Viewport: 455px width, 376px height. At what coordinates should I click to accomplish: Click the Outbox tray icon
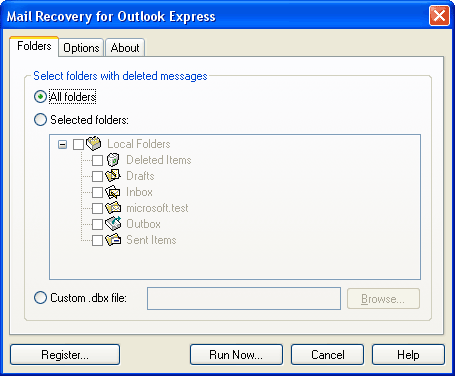(x=113, y=223)
